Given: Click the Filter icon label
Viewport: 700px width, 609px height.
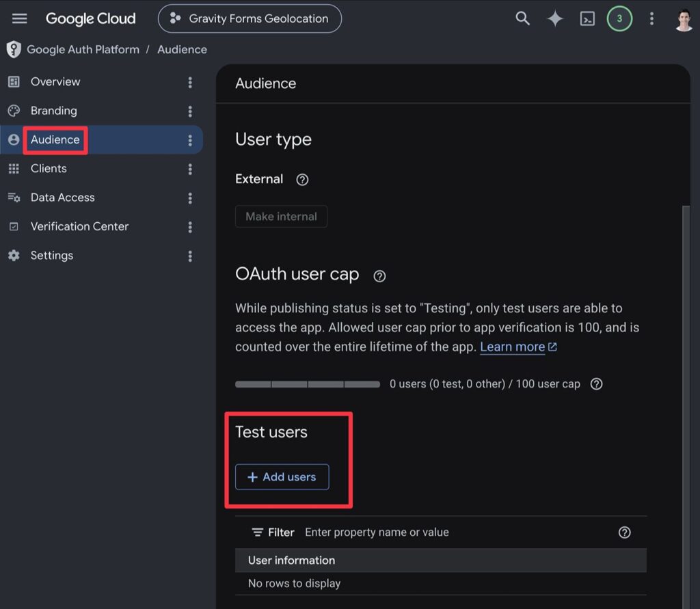Looking at the screenshot, I should coord(273,532).
